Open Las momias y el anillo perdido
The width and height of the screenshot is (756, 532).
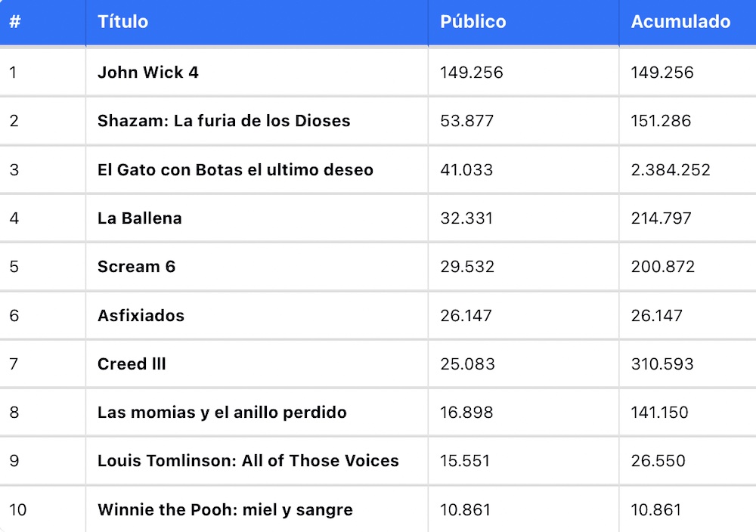click(x=222, y=413)
